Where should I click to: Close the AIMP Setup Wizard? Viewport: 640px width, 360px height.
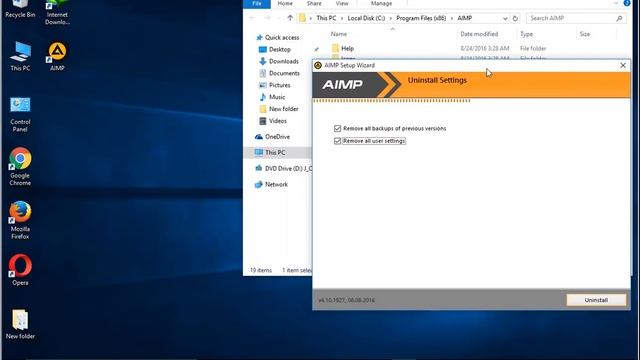623,65
